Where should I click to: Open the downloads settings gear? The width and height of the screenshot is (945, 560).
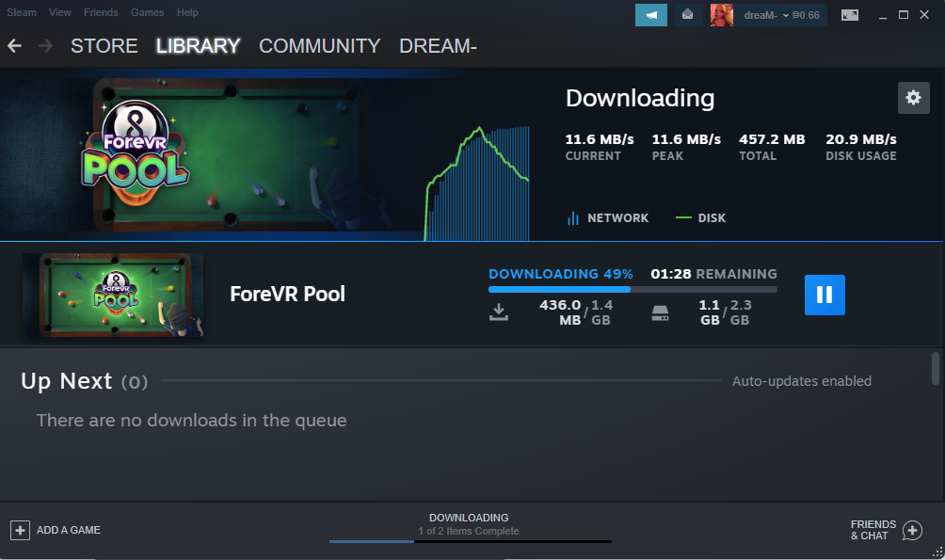tap(912, 97)
